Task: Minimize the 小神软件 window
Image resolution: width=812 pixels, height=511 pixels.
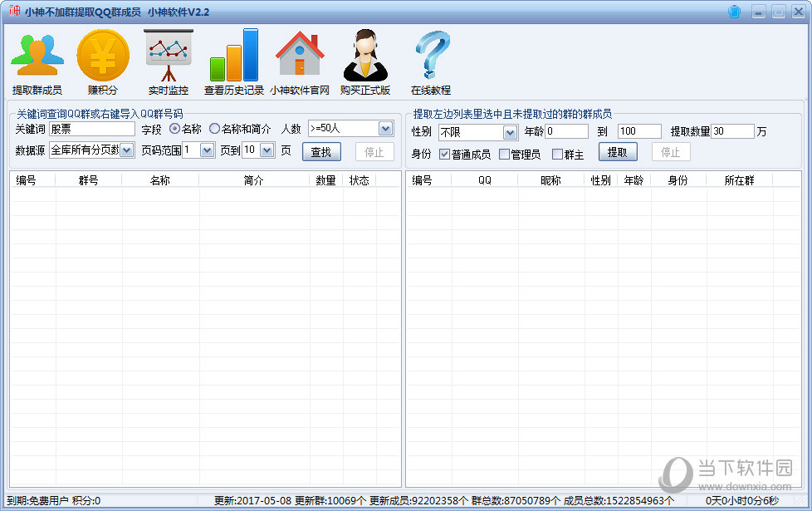Action: (x=759, y=12)
